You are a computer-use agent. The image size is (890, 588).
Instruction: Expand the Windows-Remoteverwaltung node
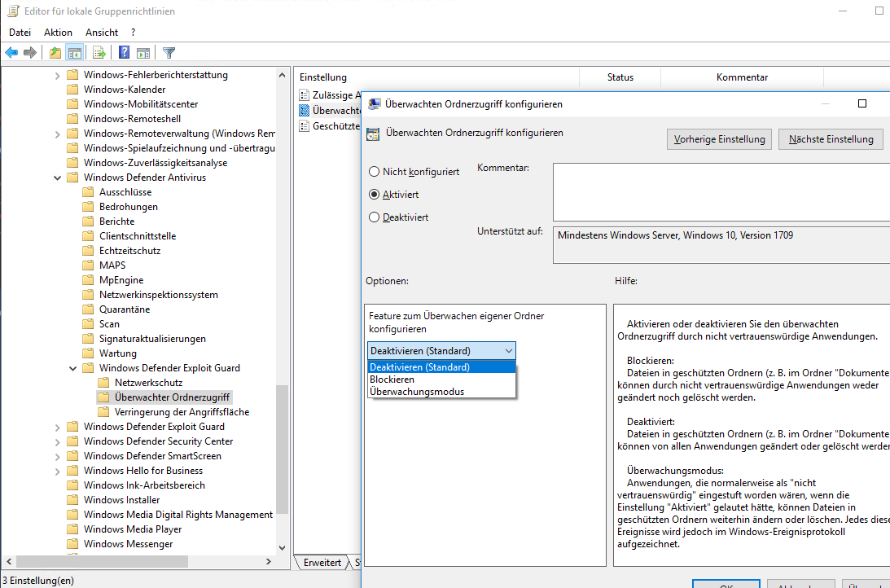click(57, 134)
